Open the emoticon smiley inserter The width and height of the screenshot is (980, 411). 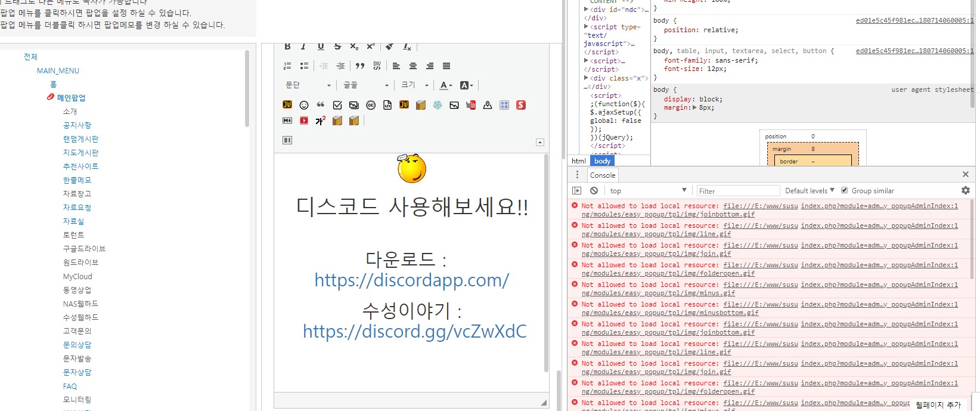(x=304, y=105)
